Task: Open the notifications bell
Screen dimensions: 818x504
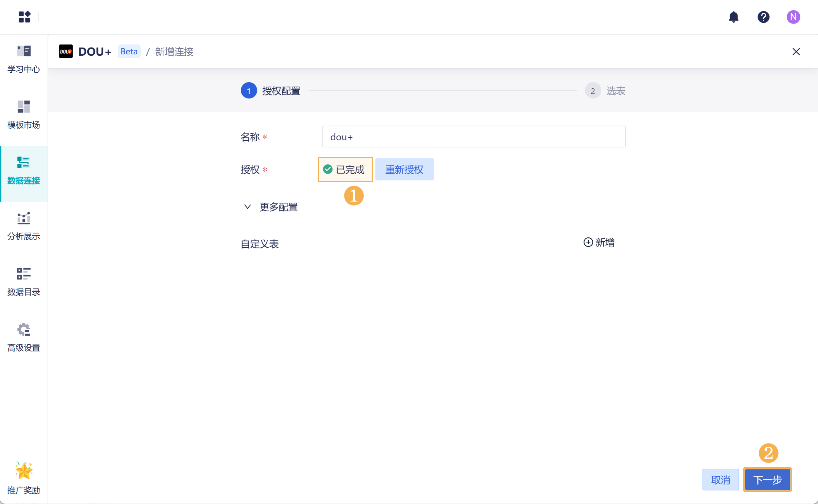Action: click(733, 17)
